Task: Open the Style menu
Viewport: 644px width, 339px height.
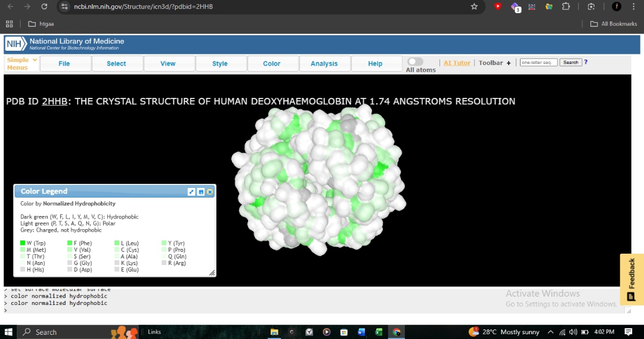Action: 219,64
